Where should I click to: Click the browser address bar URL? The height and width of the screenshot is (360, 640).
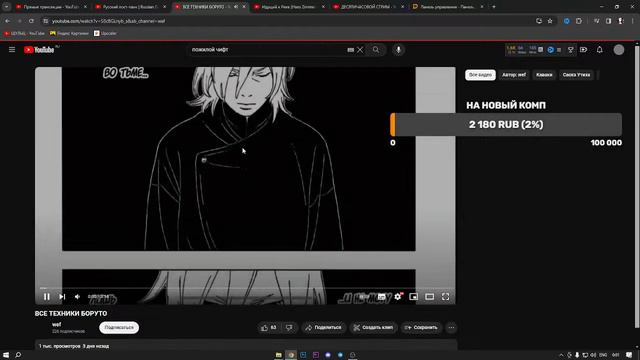[109, 21]
